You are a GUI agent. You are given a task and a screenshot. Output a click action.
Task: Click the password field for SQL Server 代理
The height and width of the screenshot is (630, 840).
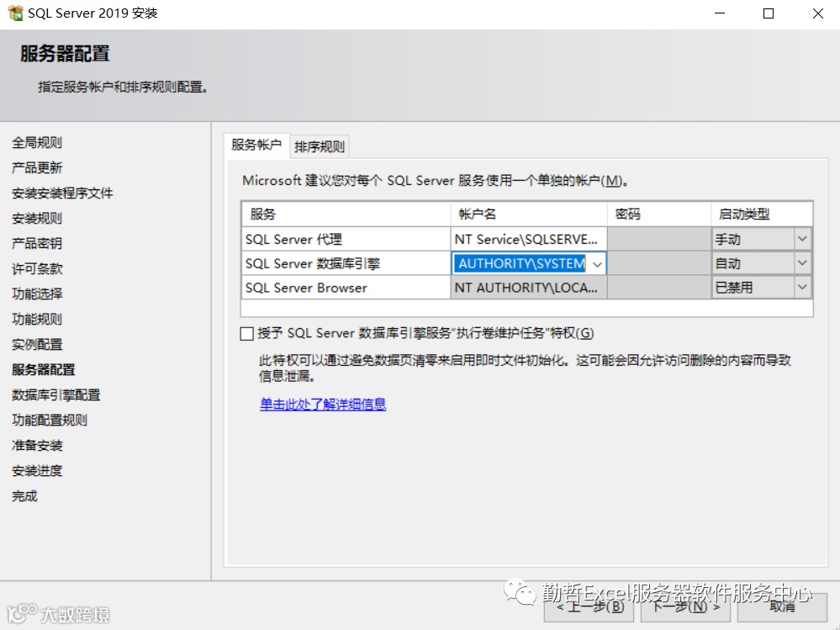[659, 239]
